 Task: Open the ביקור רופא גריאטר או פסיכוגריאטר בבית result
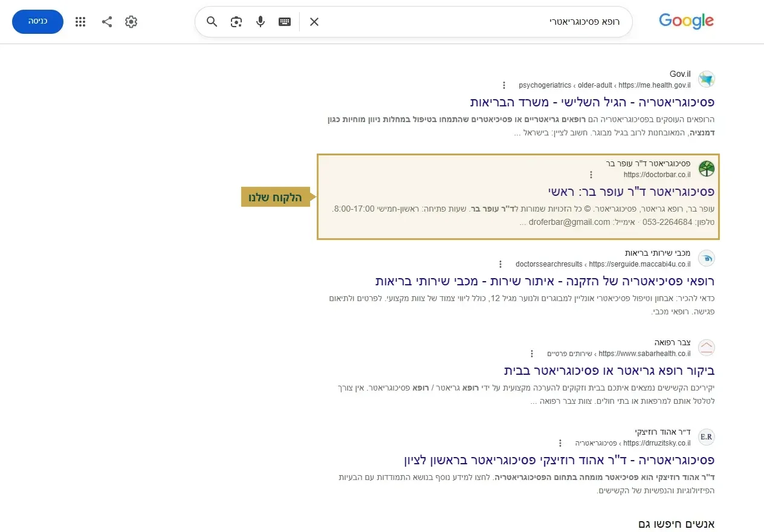tap(609, 370)
